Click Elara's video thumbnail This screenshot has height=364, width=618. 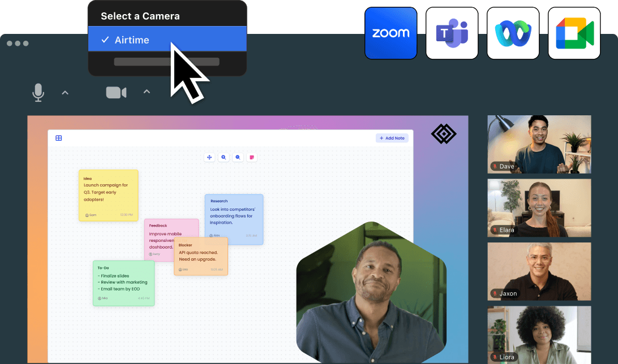[539, 208]
